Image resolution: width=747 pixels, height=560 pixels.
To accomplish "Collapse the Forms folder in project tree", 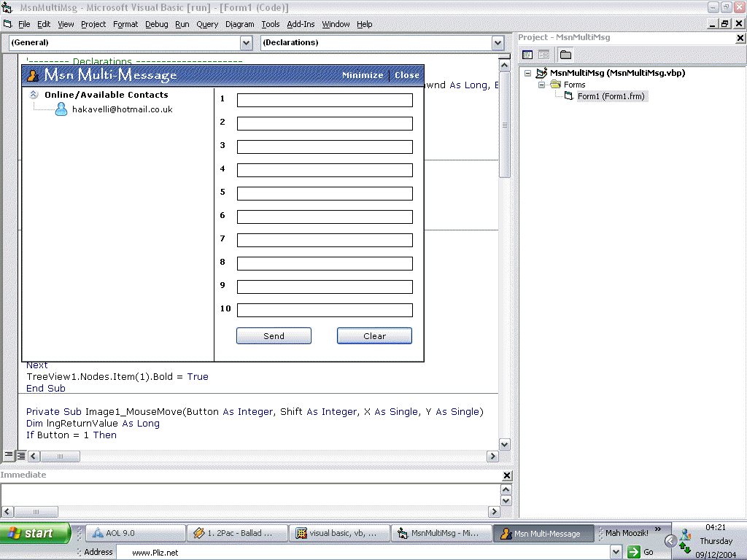I will (542, 85).
